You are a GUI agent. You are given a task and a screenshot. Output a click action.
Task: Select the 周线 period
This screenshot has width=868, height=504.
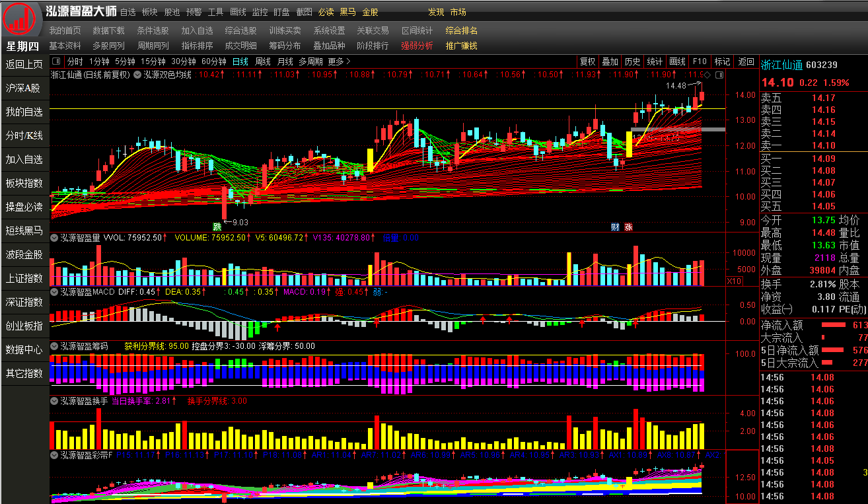coord(263,61)
